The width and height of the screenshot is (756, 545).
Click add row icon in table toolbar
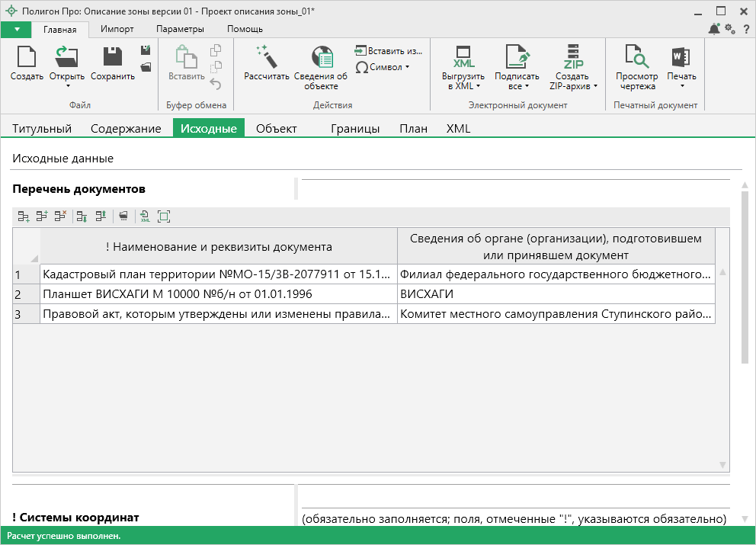pos(24,217)
